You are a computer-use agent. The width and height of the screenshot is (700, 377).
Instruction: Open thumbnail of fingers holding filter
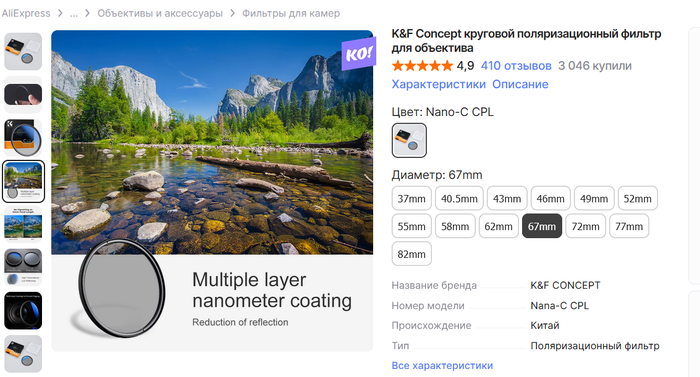[x=23, y=94]
